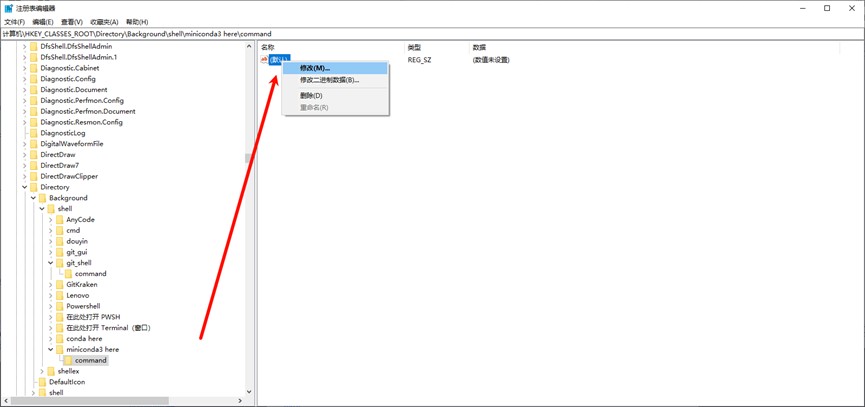Select the Diagnostic.Perfmon.Document key
This screenshot has height=407, width=865.
point(88,111)
